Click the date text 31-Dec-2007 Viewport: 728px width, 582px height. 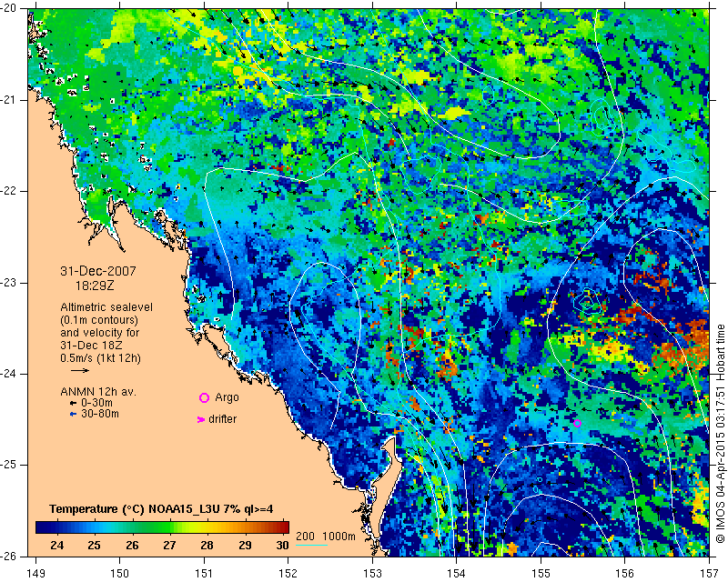(x=98, y=271)
